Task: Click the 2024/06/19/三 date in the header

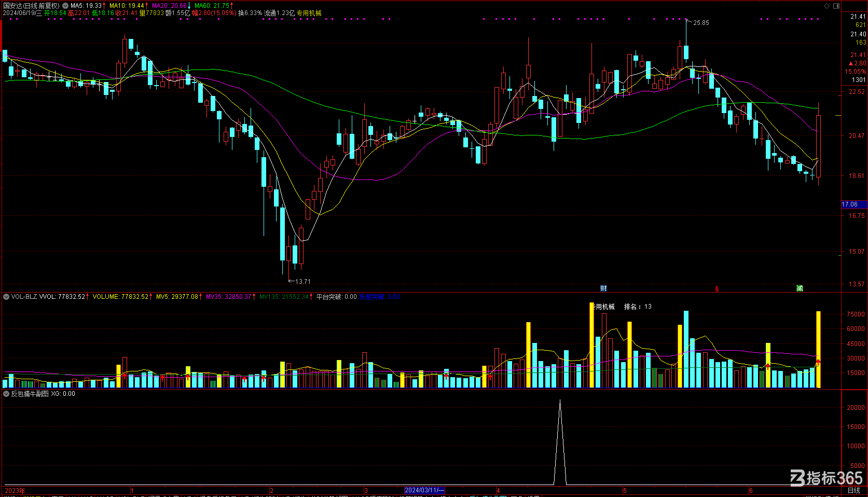Action: (x=22, y=13)
